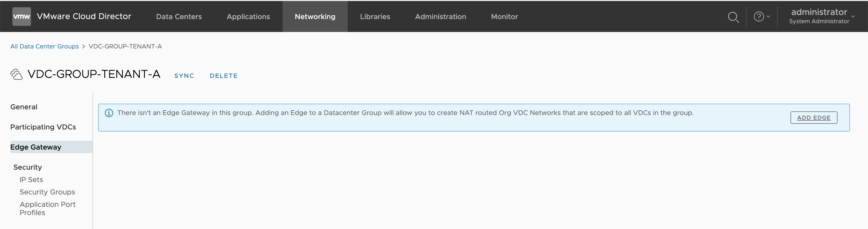This screenshot has width=868, height=229.
Task: Expand the help menu chevron
Action: (x=768, y=17)
